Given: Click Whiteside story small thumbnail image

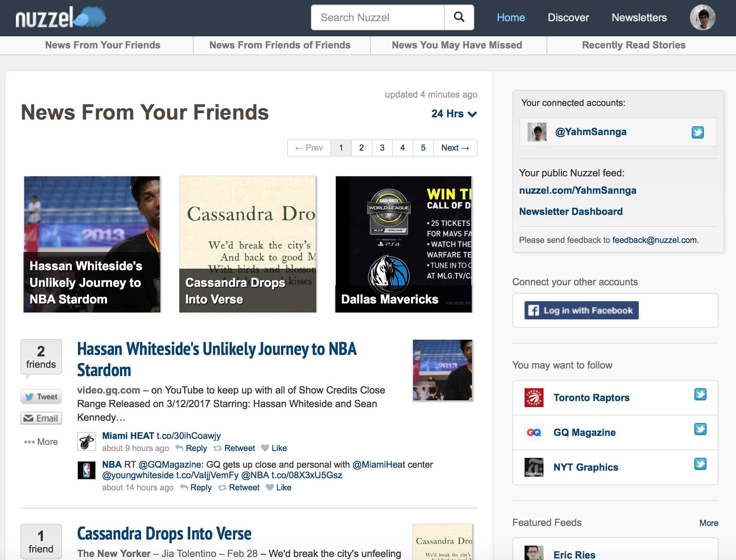Looking at the screenshot, I should click(443, 370).
